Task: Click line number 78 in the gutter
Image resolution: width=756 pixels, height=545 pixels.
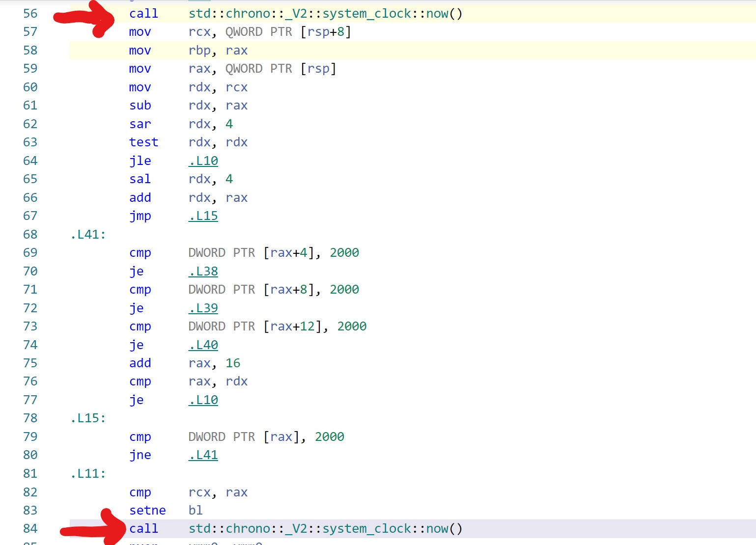Action: 30,418
